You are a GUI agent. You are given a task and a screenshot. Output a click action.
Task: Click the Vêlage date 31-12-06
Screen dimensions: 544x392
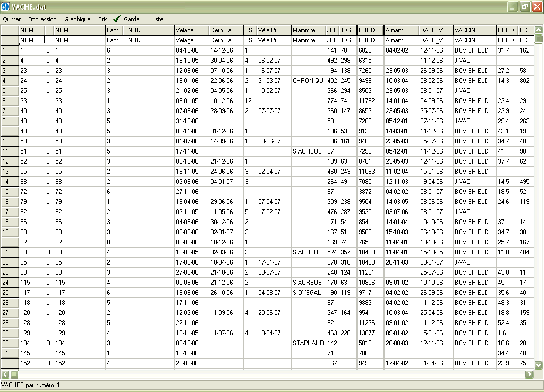191,121
